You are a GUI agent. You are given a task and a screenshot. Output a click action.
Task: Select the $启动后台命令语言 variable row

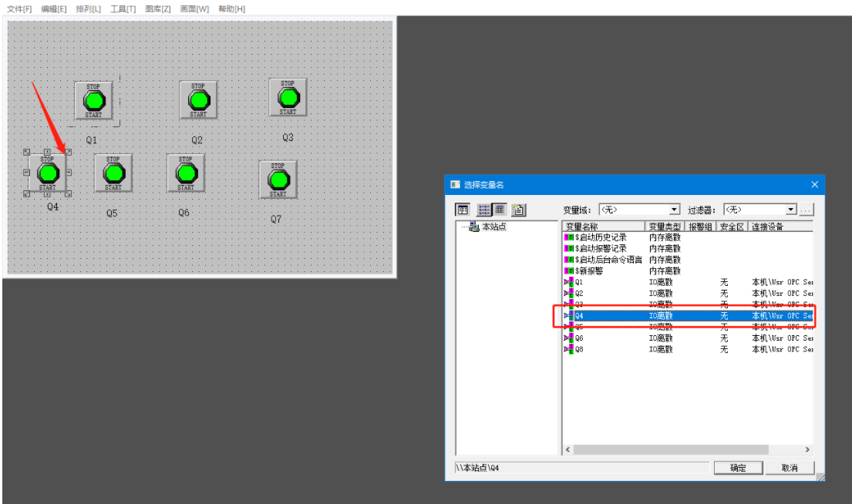688,260
